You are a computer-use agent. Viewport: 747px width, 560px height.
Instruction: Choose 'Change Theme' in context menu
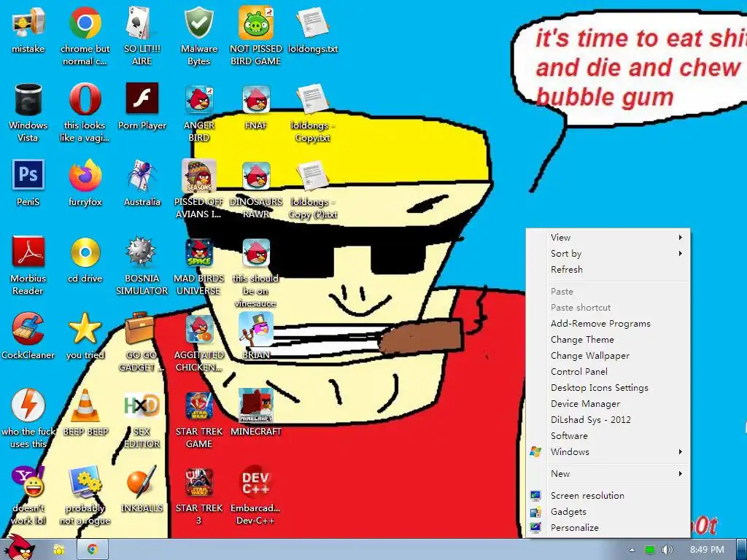(x=608, y=340)
